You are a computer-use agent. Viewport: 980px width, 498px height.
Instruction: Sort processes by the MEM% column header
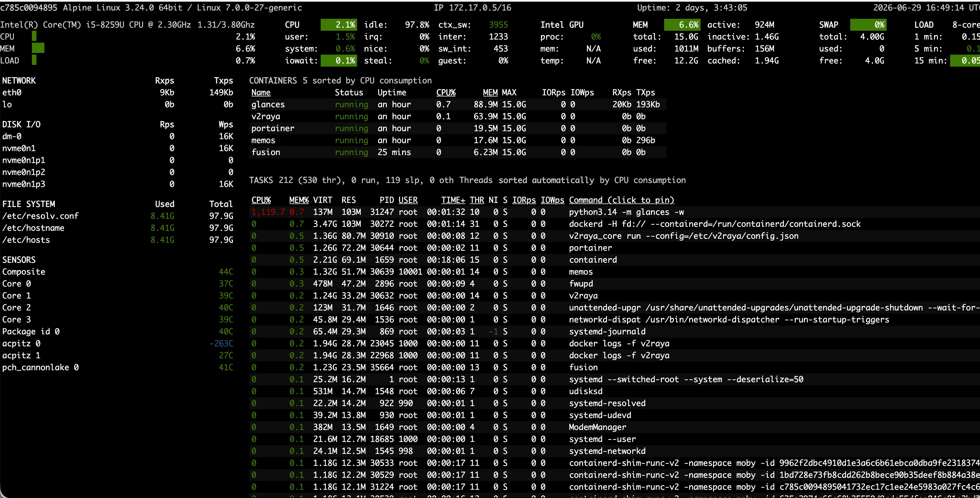click(299, 200)
